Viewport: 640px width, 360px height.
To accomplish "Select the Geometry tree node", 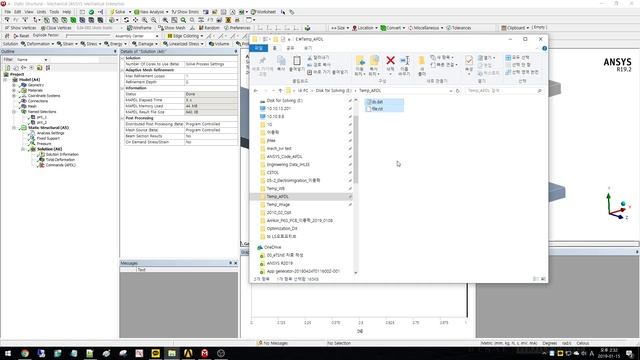I will (x=36, y=85).
